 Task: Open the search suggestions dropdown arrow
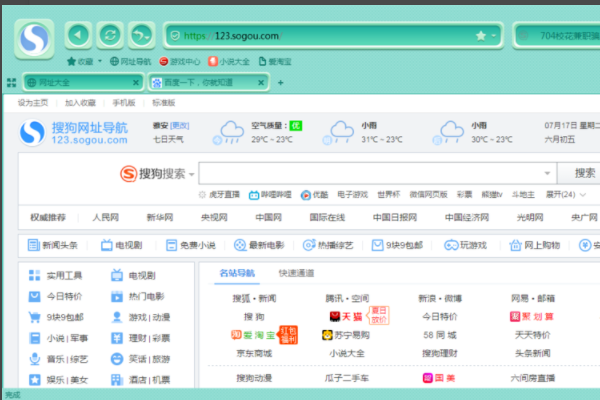(x=547, y=173)
